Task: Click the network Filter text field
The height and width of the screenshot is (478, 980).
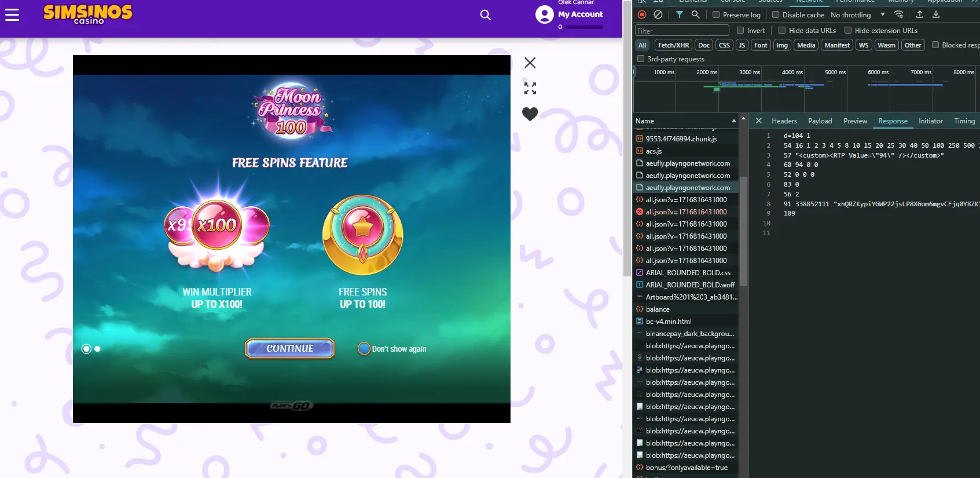Action: pyautogui.click(x=682, y=31)
